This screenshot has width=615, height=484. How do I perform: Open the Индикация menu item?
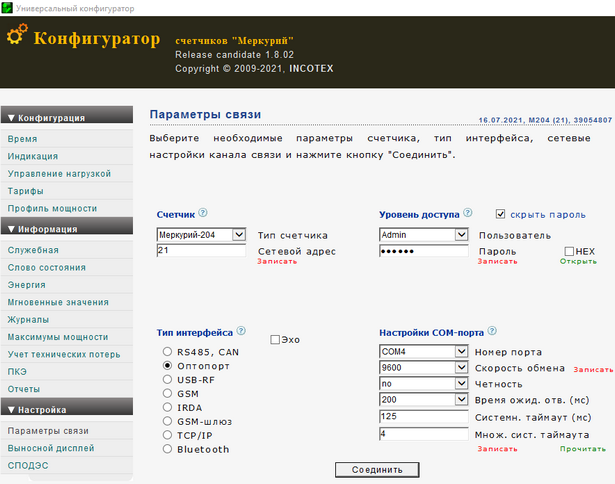[67, 156]
